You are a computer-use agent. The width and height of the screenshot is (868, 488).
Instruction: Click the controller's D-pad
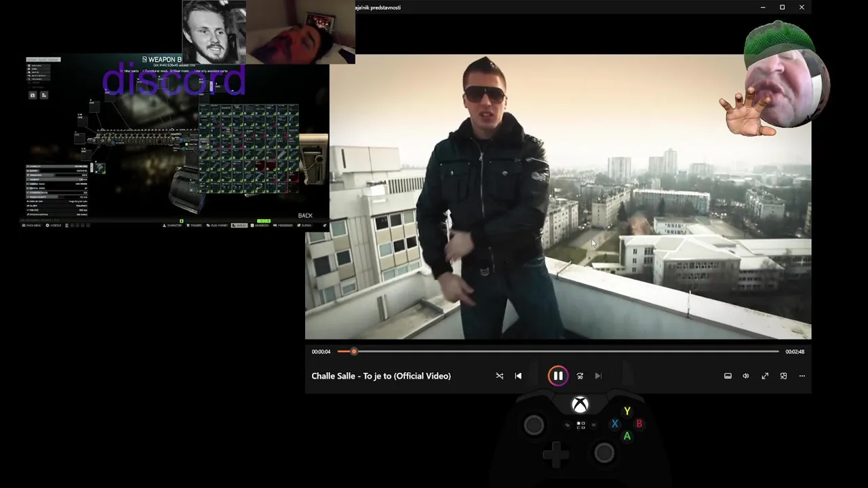click(x=556, y=454)
